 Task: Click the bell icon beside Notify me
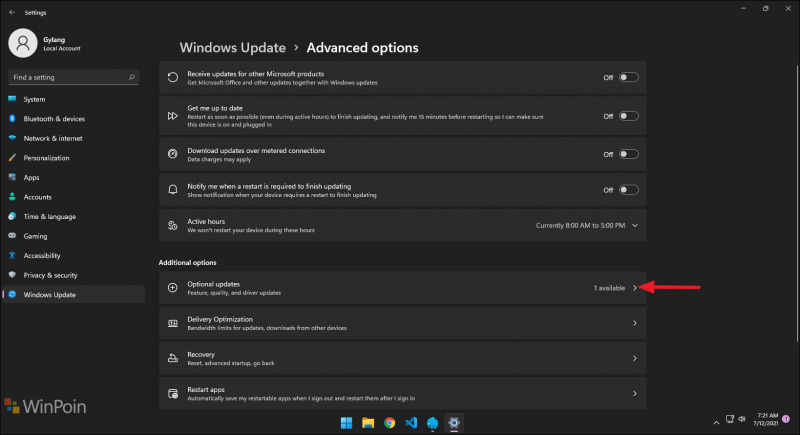tap(173, 190)
